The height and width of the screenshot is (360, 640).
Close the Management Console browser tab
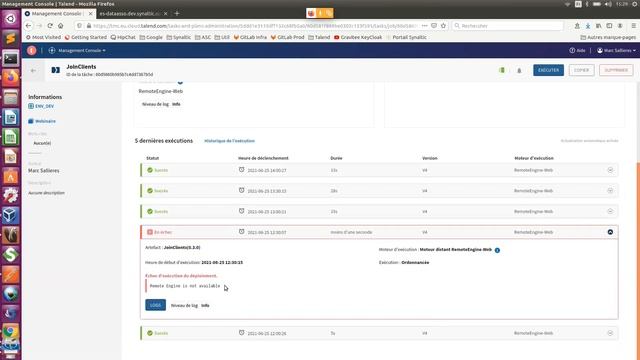pyautogui.click(x=91, y=13)
